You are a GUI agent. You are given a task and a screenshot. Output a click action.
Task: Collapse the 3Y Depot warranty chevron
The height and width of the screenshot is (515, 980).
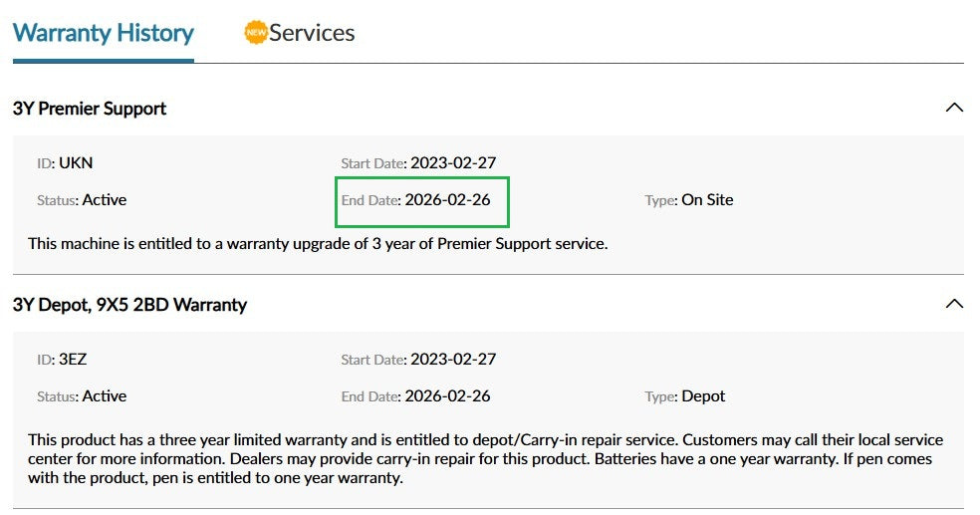954,304
